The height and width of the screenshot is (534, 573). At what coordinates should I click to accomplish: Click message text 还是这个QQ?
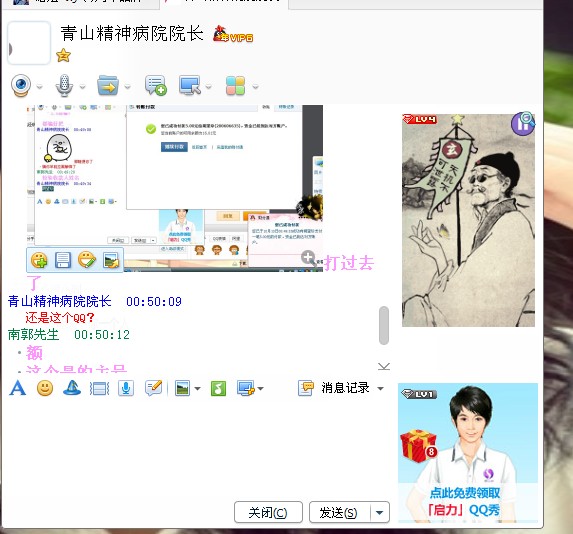tap(60, 318)
